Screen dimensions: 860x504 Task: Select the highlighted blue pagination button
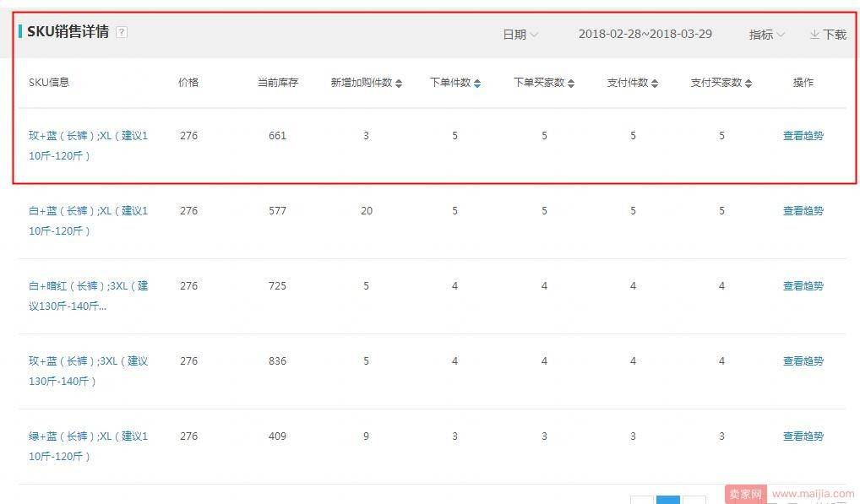pos(668,500)
